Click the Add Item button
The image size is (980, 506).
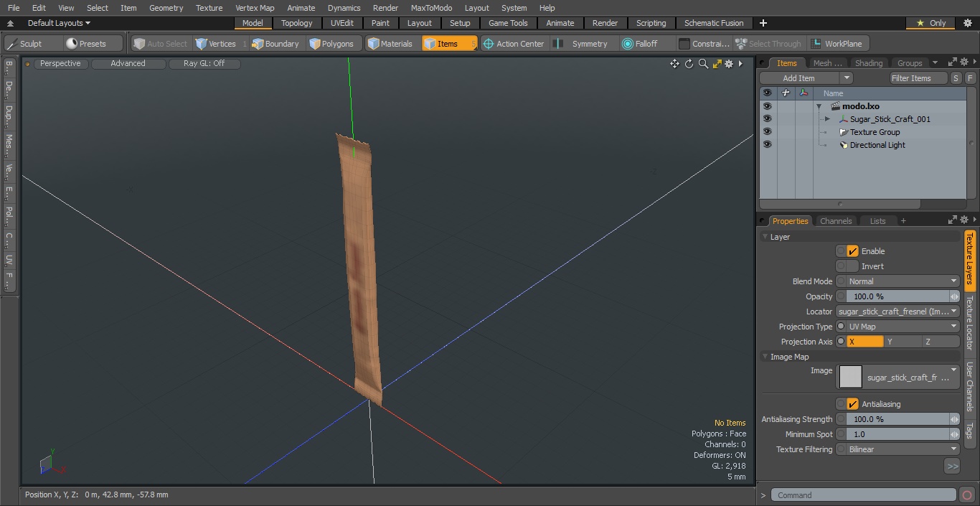(x=799, y=78)
